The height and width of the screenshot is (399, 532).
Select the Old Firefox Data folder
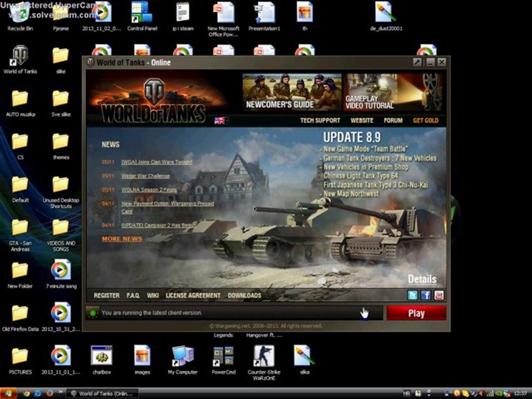pos(20,318)
